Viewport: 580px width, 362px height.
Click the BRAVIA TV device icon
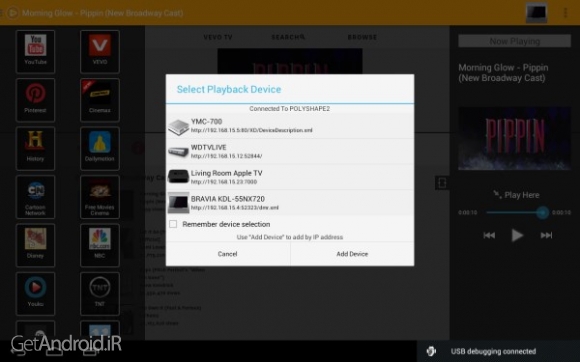(x=179, y=203)
